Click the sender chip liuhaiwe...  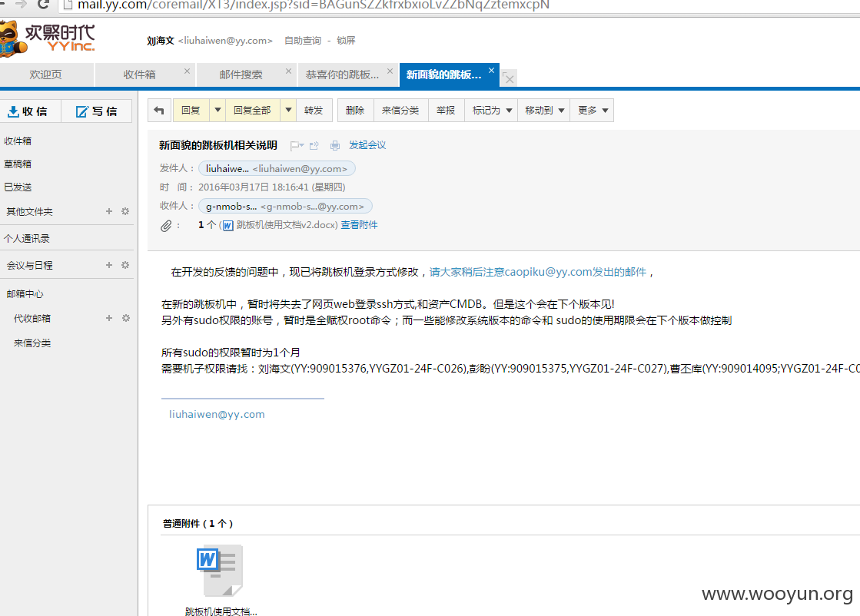277,169
